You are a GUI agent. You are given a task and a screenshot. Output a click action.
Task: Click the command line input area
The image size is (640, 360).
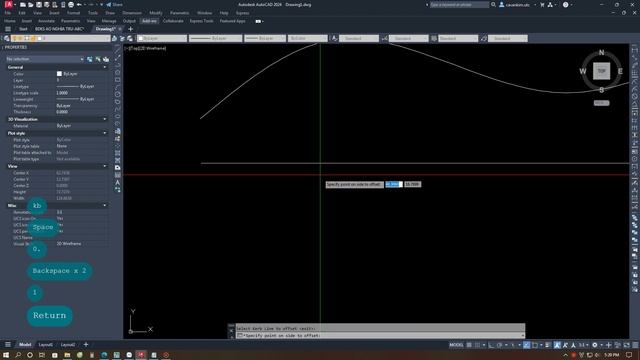380,336
